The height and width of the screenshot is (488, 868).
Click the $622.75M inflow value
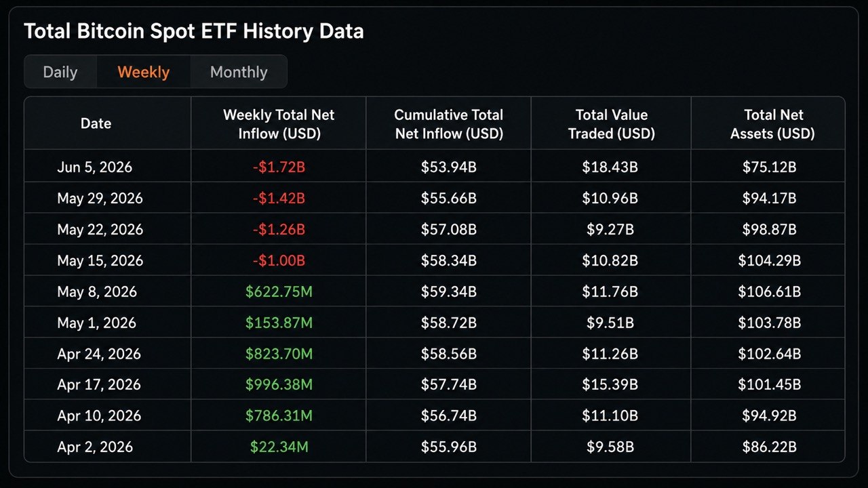click(x=279, y=291)
